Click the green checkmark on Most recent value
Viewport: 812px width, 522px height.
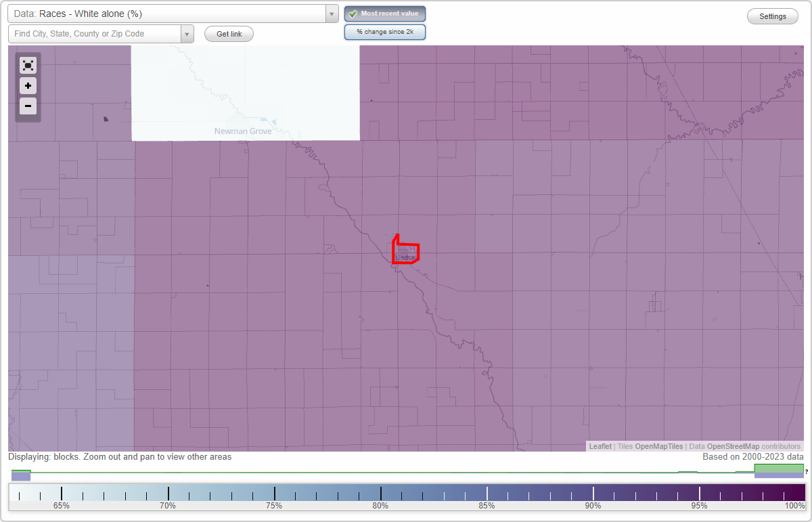click(353, 13)
